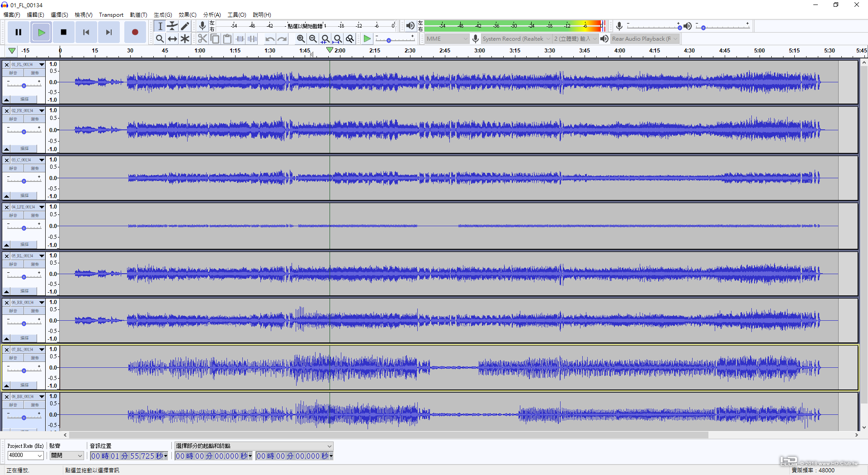Click the Play-at-speed green arrow
Image resolution: width=868 pixels, height=475 pixels.
367,39
